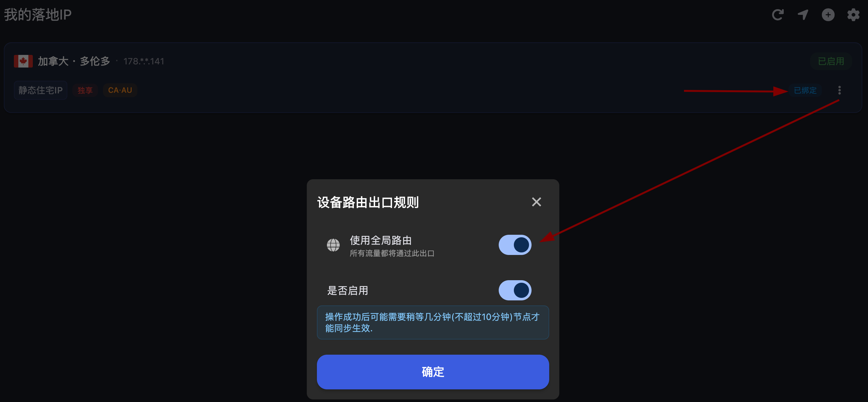Open the settings gear icon

[x=853, y=15]
